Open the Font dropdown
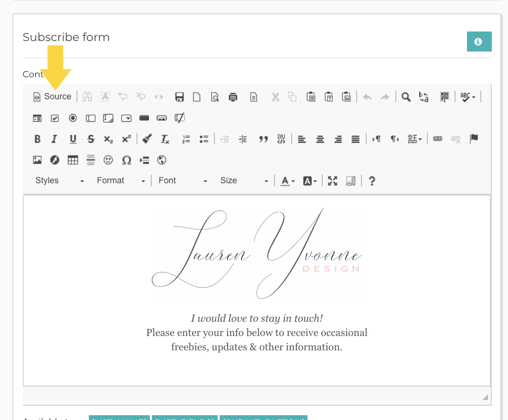508x420 pixels. (x=182, y=181)
